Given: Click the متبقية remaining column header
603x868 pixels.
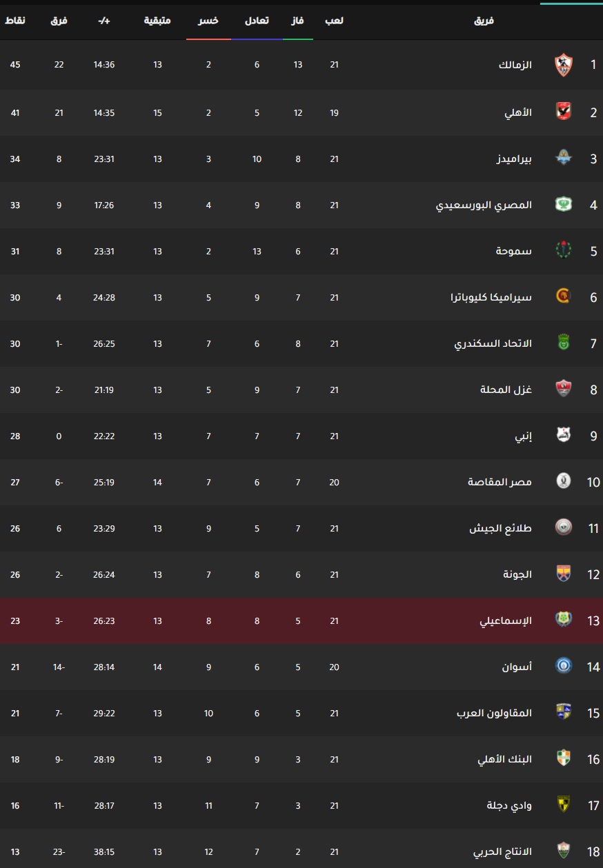Looking at the screenshot, I should (x=157, y=21).
